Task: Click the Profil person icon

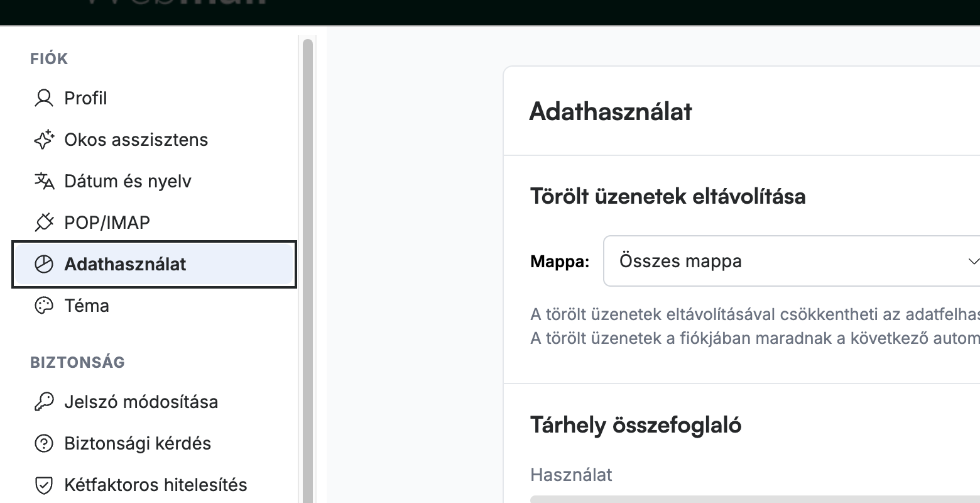Action: point(43,98)
